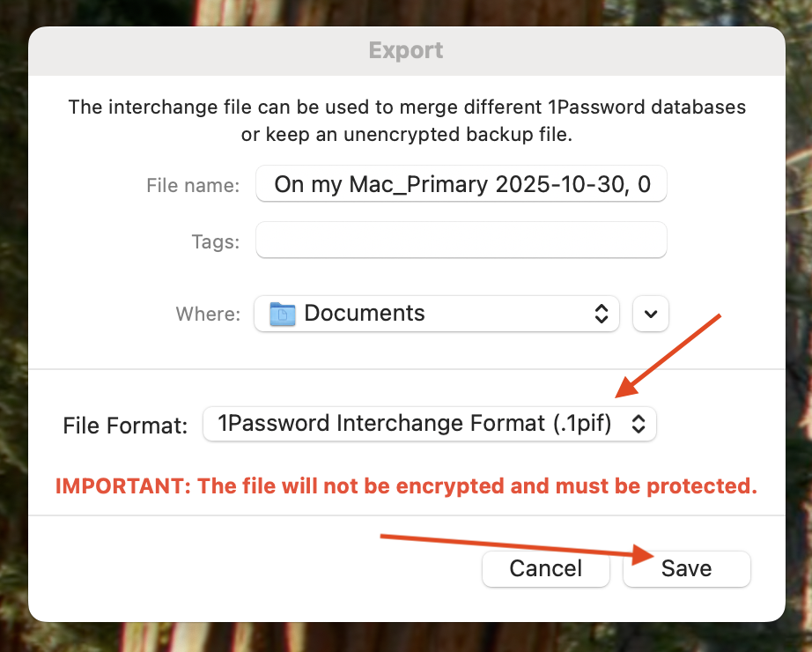This screenshot has height=652, width=812.
Task: Confirm export by pressing Save
Action: tap(686, 568)
